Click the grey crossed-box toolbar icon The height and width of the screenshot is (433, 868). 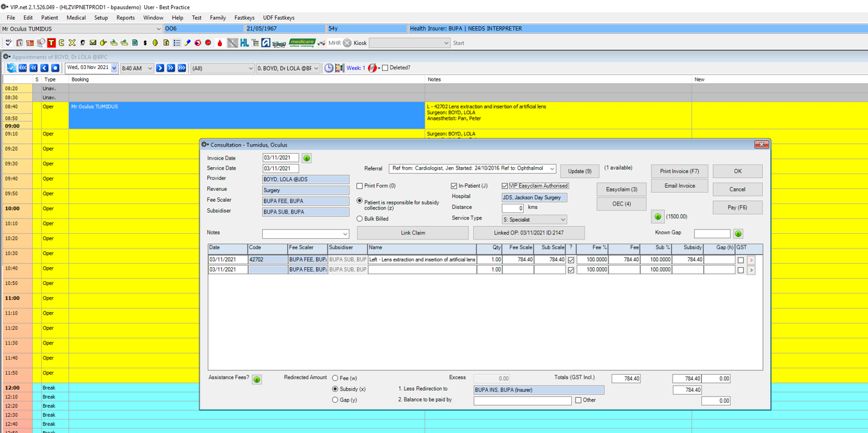[233, 43]
